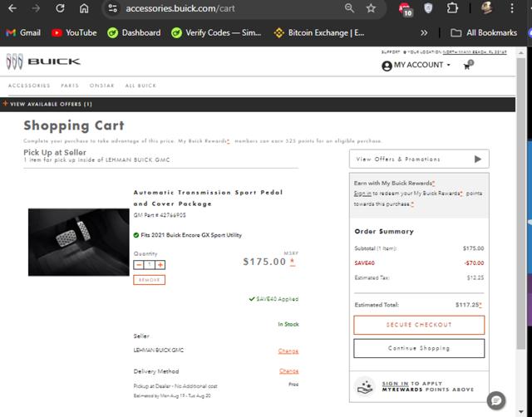The width and height of the screenshot is (532, 417).
Task: Open the ad blocker extension icon
Action: tap(405, 9)
